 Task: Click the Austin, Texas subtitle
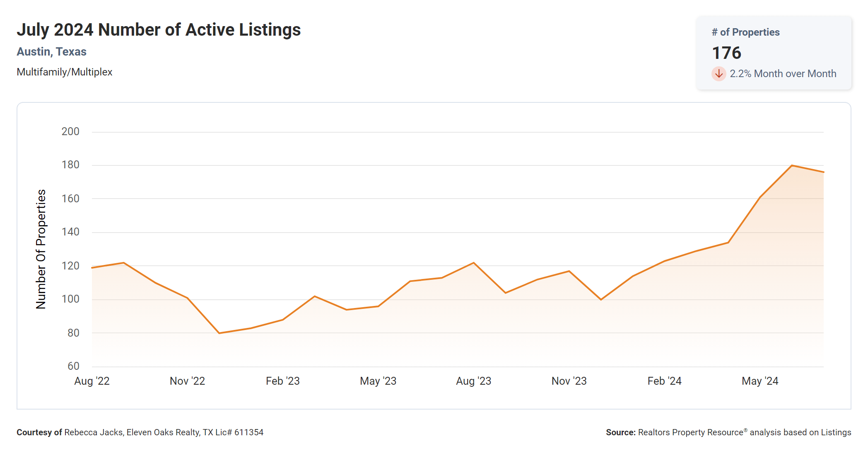51,52
